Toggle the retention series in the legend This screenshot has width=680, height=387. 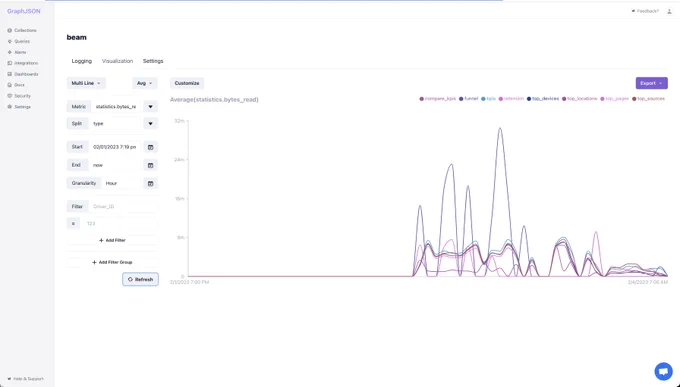tap(511, 99)
